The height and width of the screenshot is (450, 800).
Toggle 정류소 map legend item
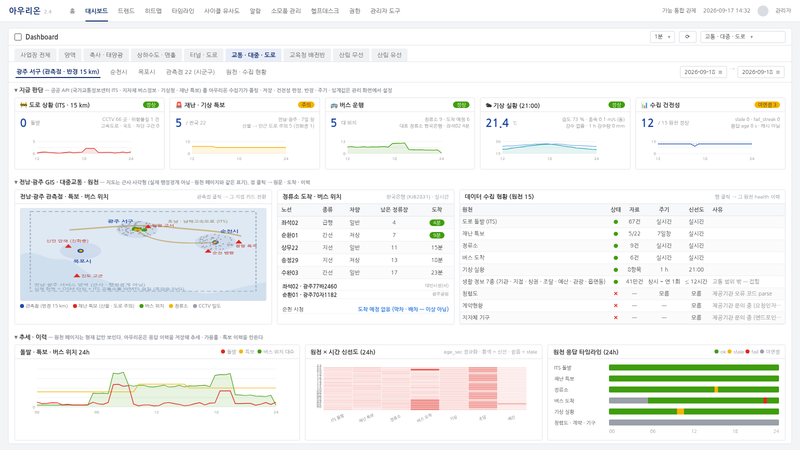179,306
